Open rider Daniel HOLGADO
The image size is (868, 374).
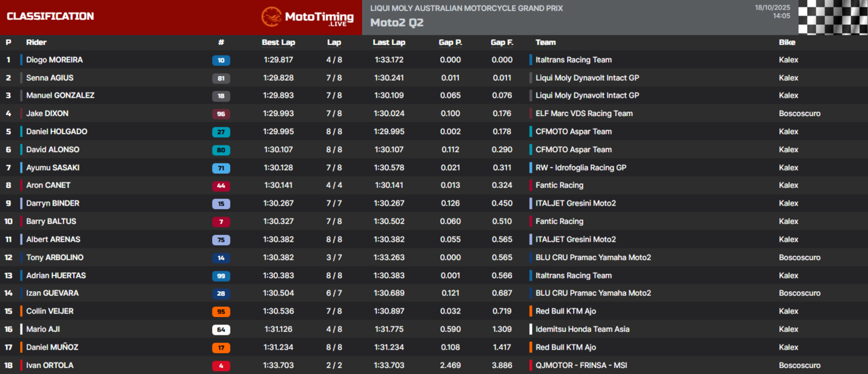click(x=56, y=132)
